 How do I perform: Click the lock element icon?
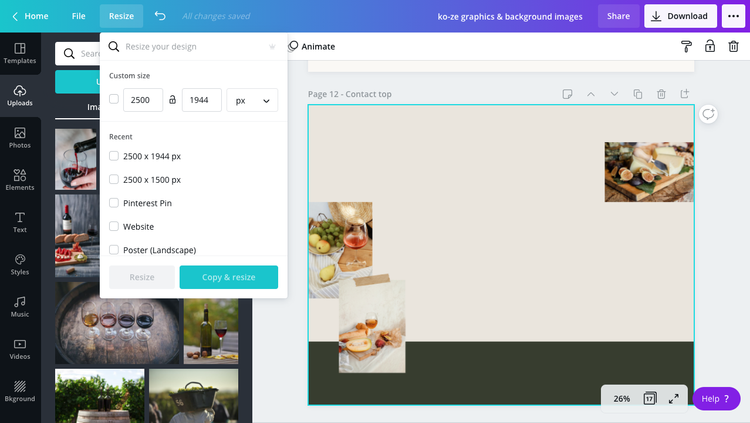pyautogui.click(x=710, y=46)
